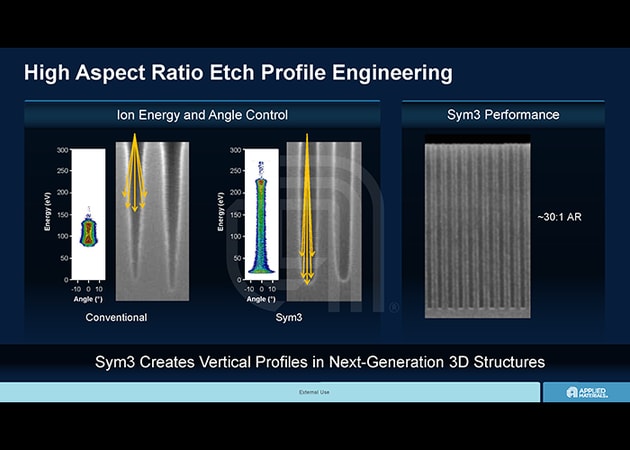This screenshot has width=630, height=450.
Task: Click "Energy (eV)" axis label of Conventional plot
Action: (47, 212)
